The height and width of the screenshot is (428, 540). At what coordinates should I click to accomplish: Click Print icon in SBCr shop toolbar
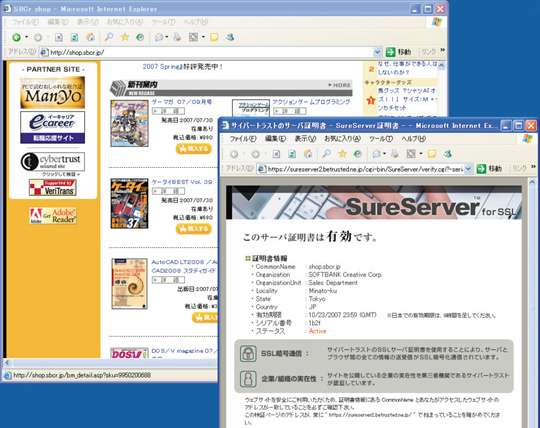pos(177,37)
